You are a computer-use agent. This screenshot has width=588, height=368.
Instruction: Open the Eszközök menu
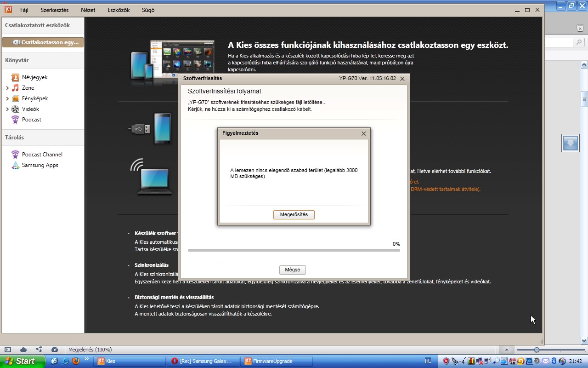[119, 10]
